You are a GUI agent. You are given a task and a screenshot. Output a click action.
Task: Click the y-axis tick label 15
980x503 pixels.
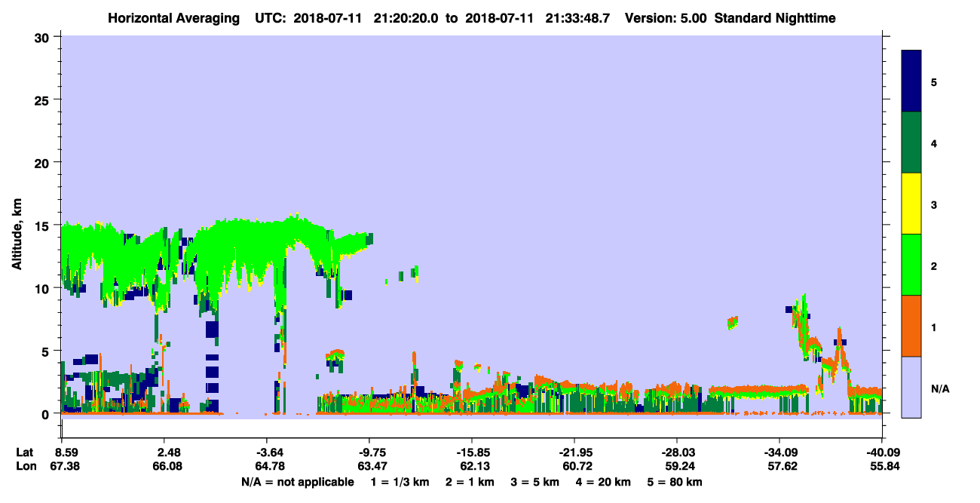click(x=43, y=225)
